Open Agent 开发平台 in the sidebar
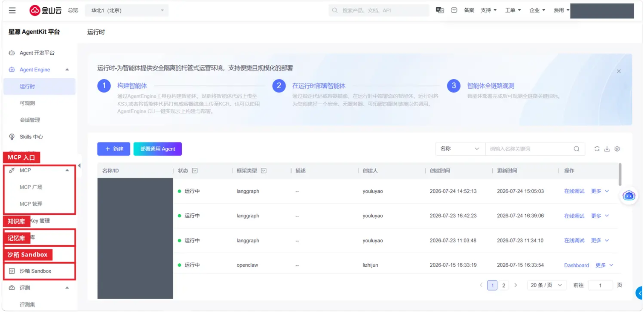 (x=37, y=53)
